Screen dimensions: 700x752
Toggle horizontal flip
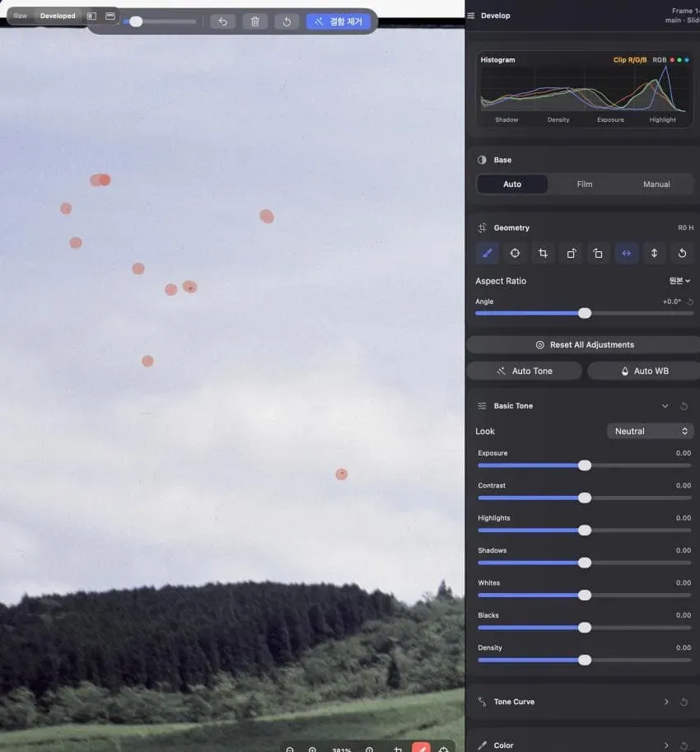pyautogui.click(x=626, y=253)
